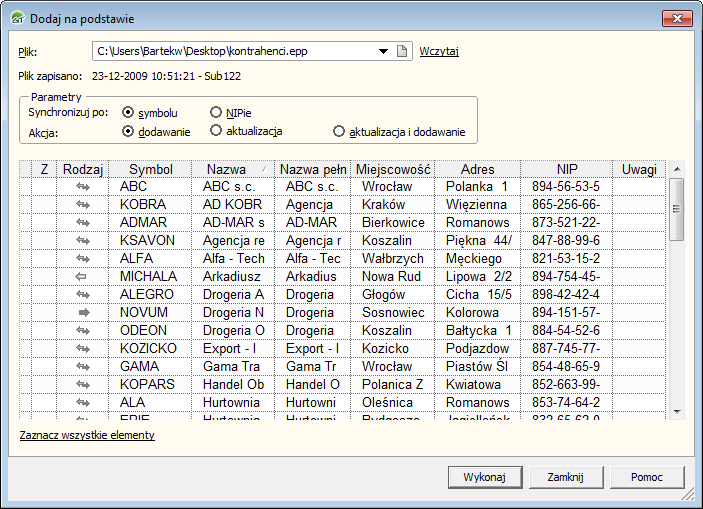
Task: Click the Rodzaj icon for ALEGRO row
Action: click(83, 294)
